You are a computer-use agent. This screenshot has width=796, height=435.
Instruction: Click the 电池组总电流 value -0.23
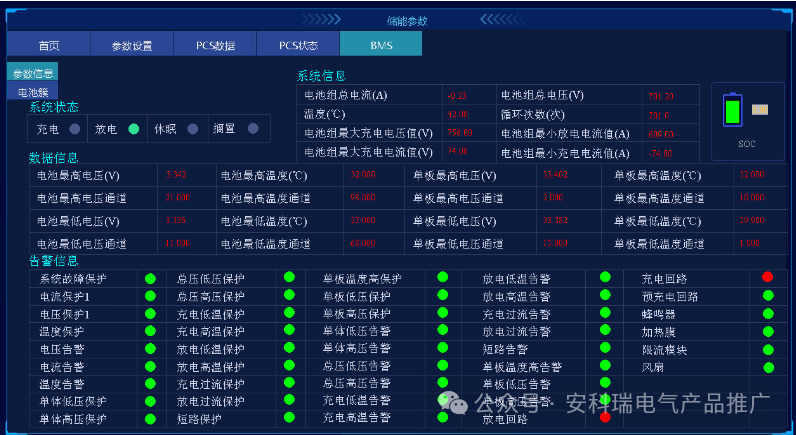coord(457,95)
